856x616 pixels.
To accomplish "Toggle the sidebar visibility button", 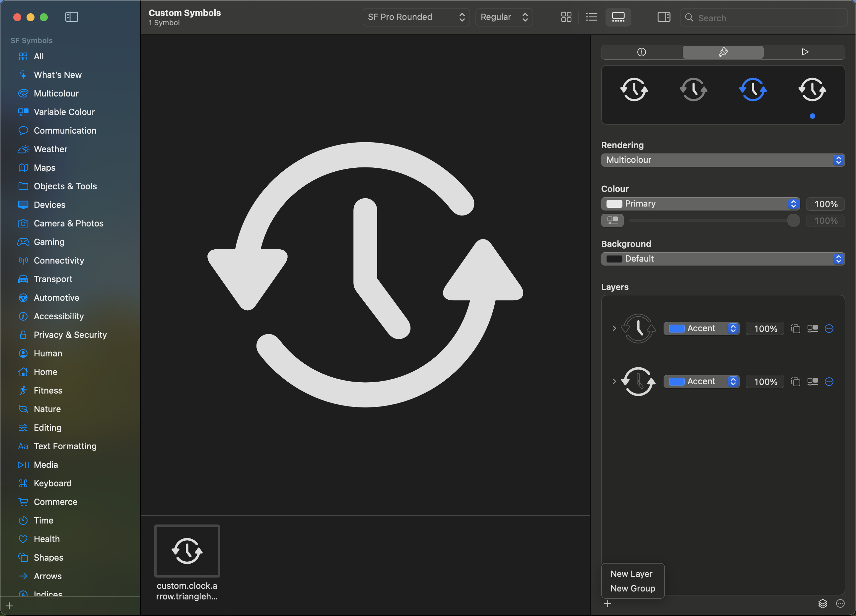I will point(72,17).
